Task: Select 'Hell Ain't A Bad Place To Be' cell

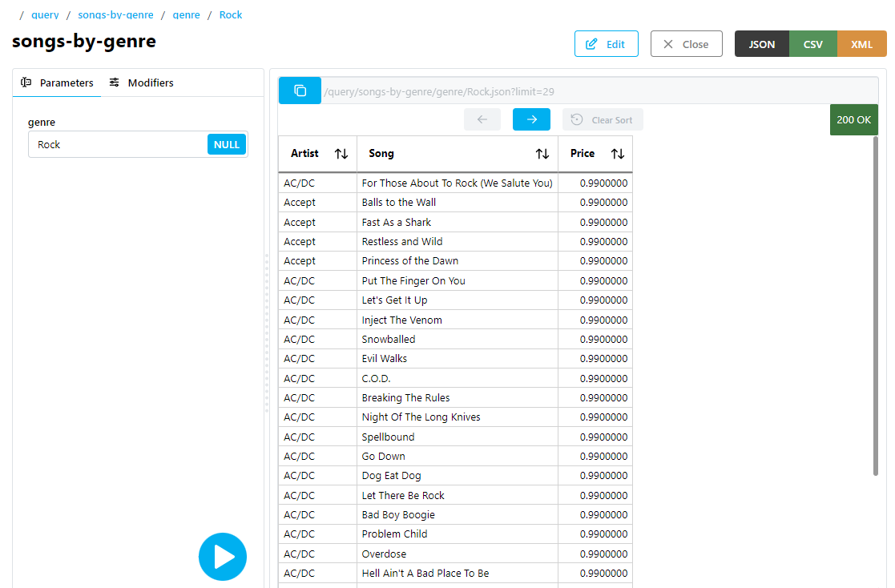Action: click(458, 573)
